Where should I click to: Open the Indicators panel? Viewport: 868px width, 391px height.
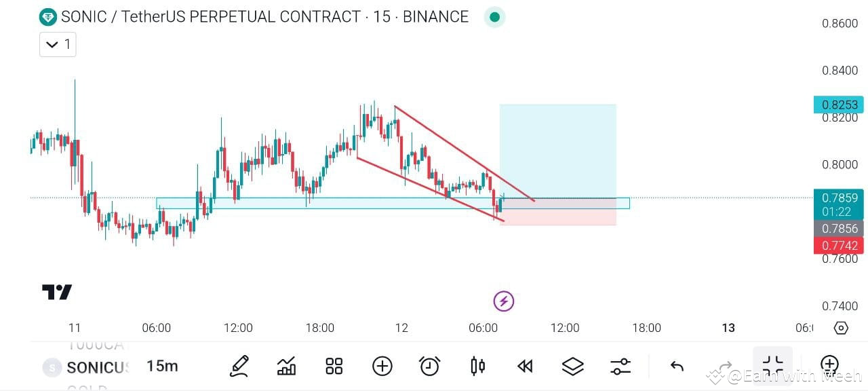286,366
